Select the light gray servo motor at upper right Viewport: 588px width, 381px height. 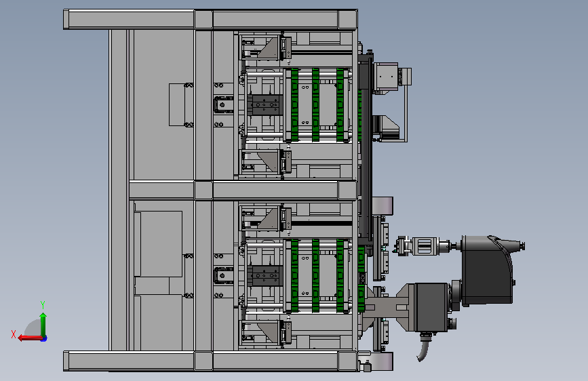[387, 77]
